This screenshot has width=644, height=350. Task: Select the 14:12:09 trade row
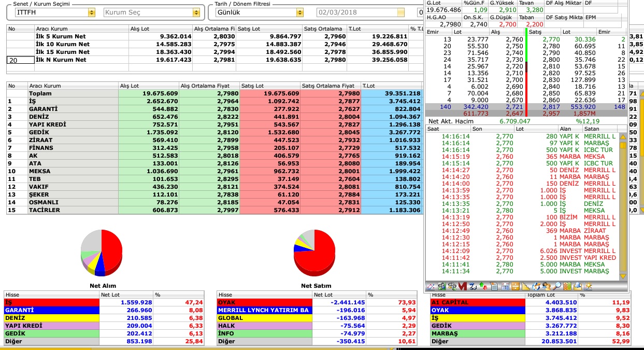(522, 251)
